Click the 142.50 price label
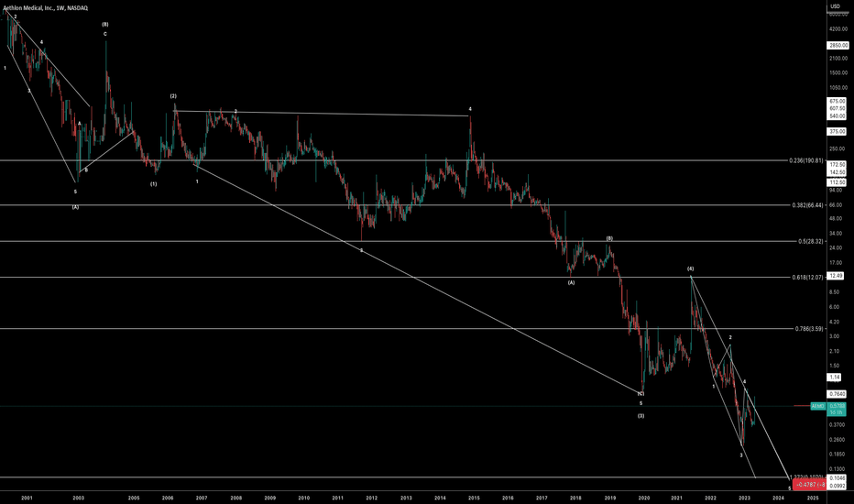 pyautogui.click(x=837, y=172)
